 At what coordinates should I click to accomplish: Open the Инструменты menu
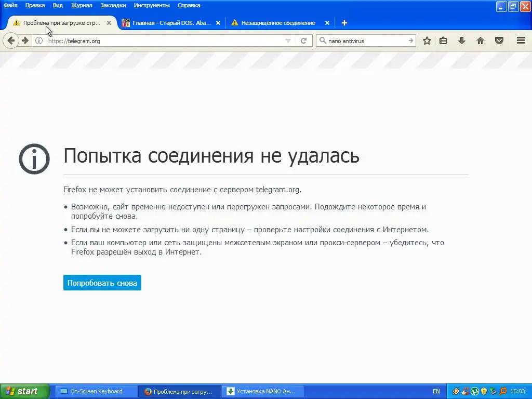click(x=152, y=5)
